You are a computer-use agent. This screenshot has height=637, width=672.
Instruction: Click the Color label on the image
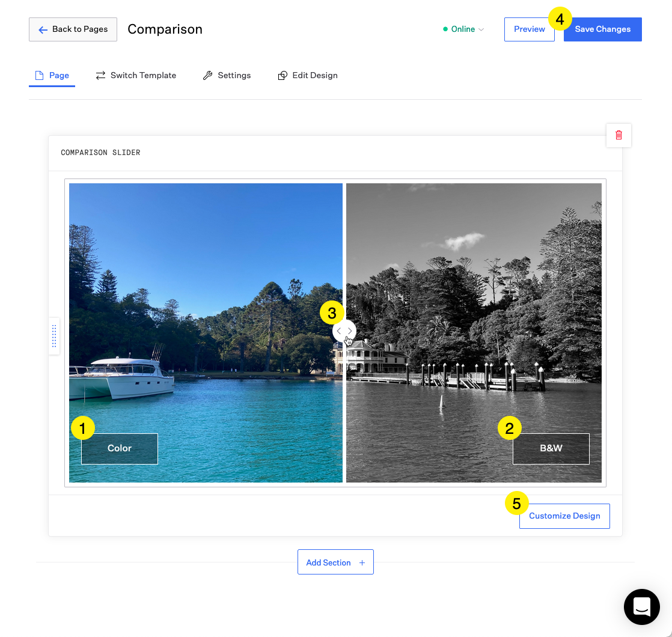[119, 448]
